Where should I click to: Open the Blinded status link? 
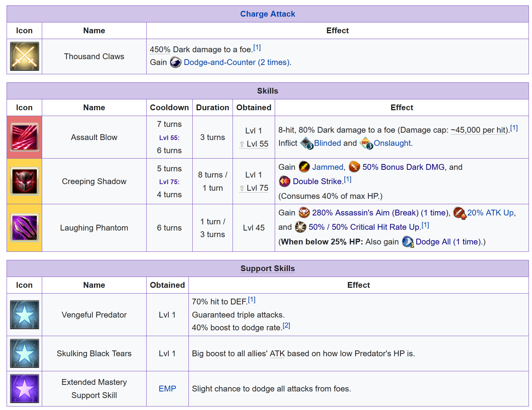[x=327, y=143]
